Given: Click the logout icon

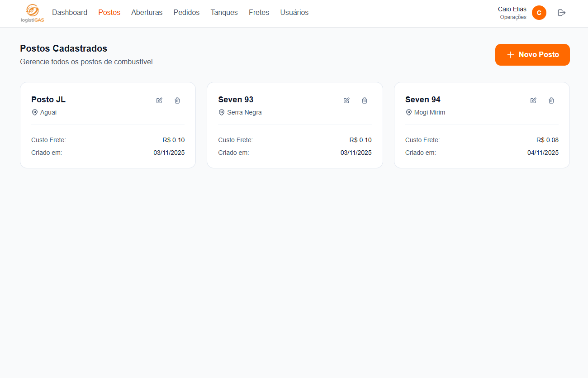Looking at the screenshot, I should 562,13.
